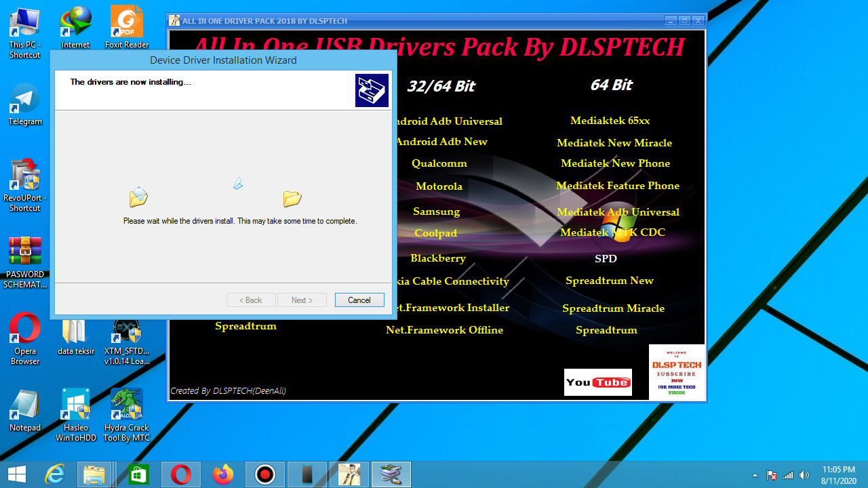Screen dimensions: 868x488
Task: Install Qualcomm driver
Action: click(x=439, y=163)
